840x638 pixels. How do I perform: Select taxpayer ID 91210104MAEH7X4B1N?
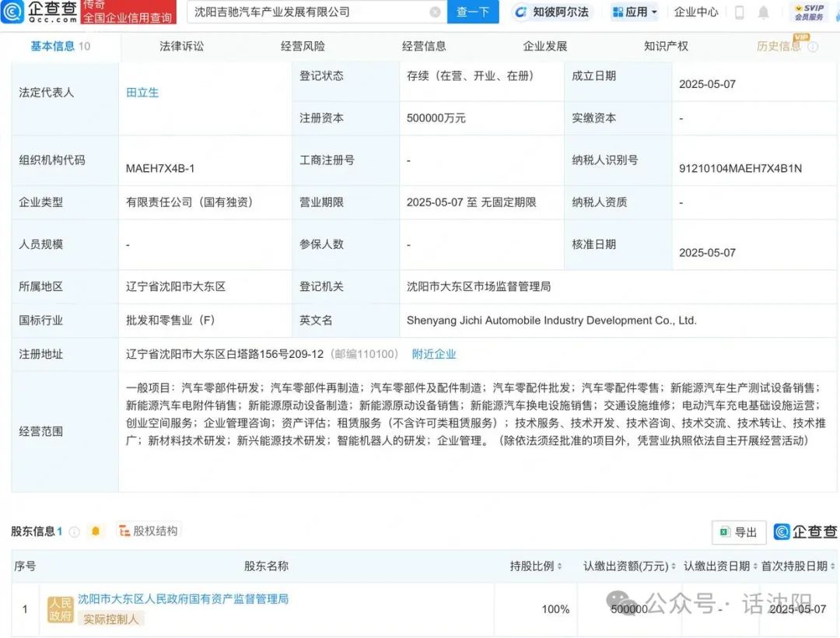tap(740, 169)
